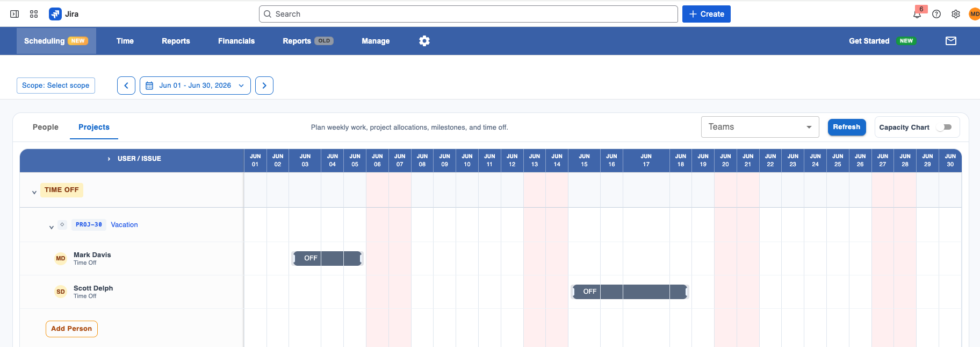Select Mark Davis OFF time block
The height and width of the screenshot is (347, 980).
328,258
